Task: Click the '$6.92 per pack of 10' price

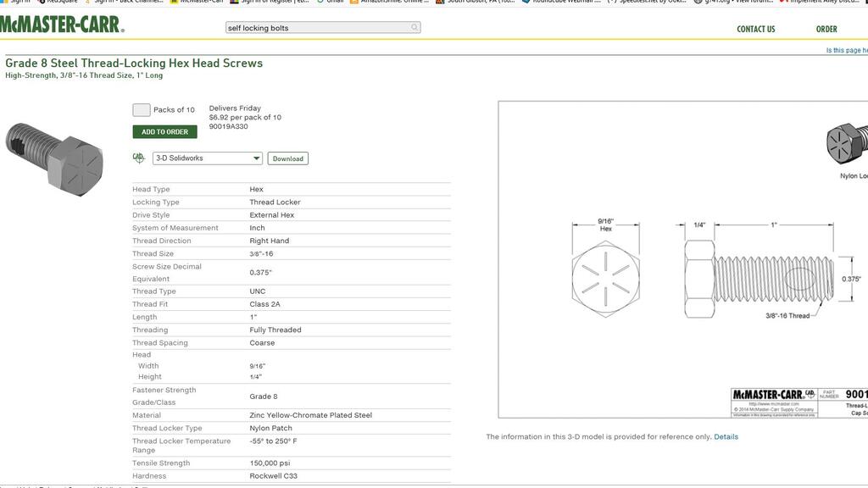Action: tap(245, 117)
